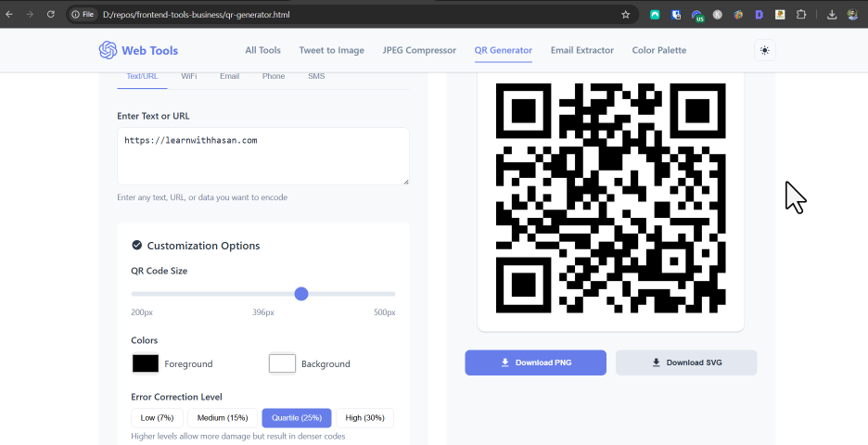Toggle the light/dark theme sun icon
Screen dimensions: 868x445
point(764,50)
